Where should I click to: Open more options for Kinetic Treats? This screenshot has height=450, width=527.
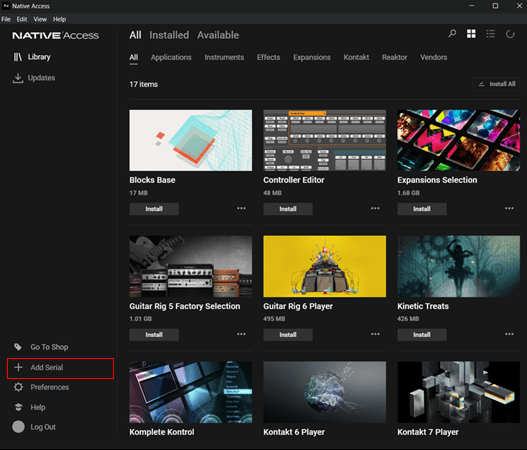coord(509,334)
